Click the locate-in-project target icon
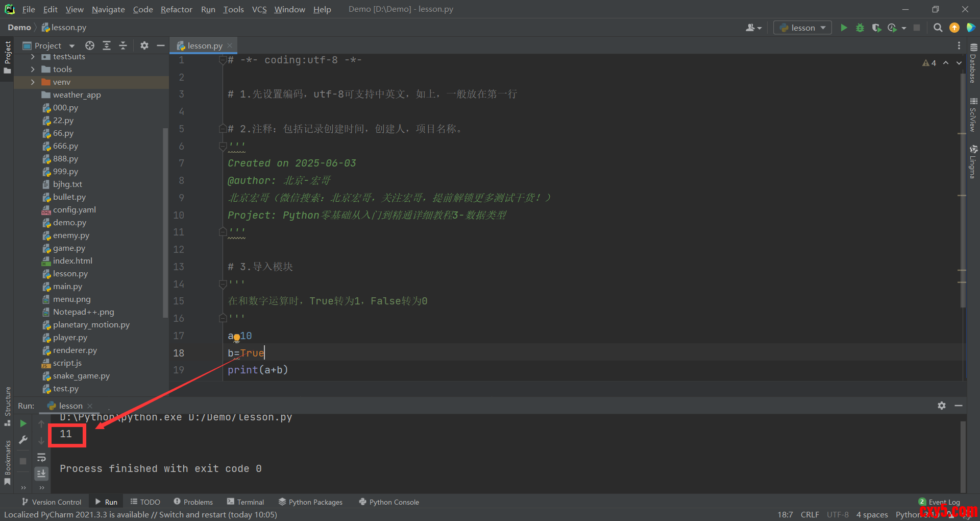The height and width of the screenshot is (521, 980). [x=90, y=45]
